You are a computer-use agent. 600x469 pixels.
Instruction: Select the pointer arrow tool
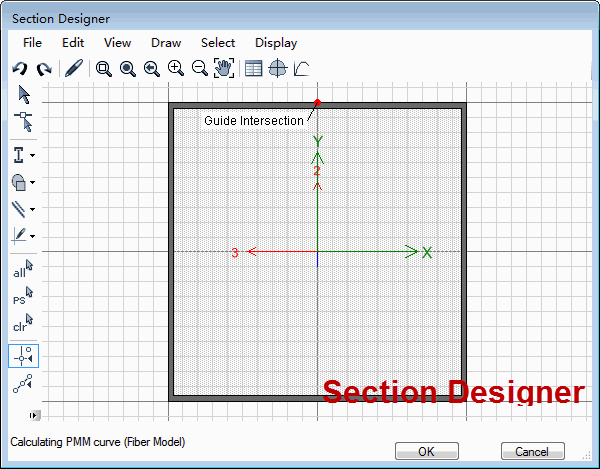[24, 94]
